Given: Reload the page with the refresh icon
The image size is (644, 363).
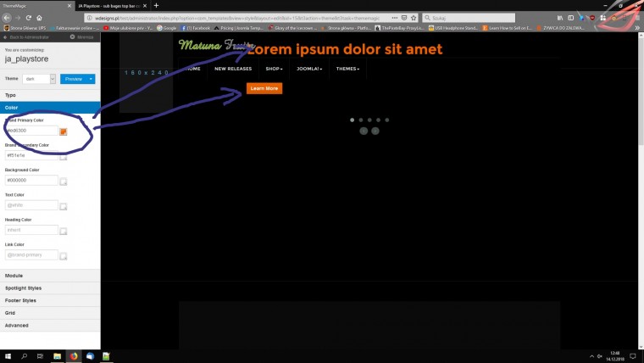Looking at the screenshot, I should pyautogui.click(x=28, y=18).
